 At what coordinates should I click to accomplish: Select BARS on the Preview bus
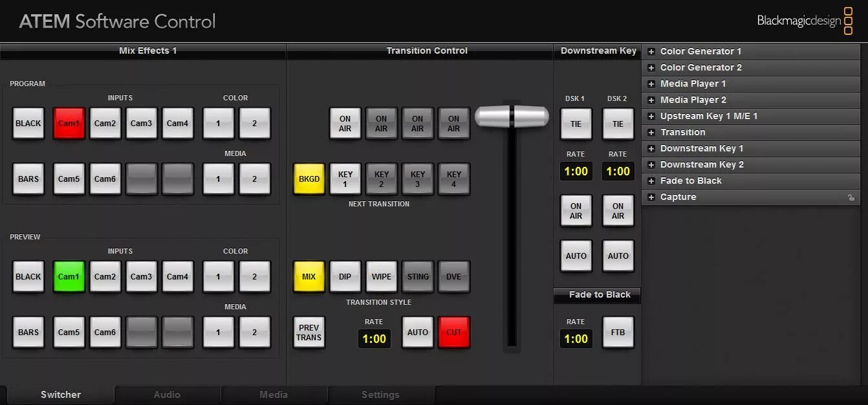[28, 332]
